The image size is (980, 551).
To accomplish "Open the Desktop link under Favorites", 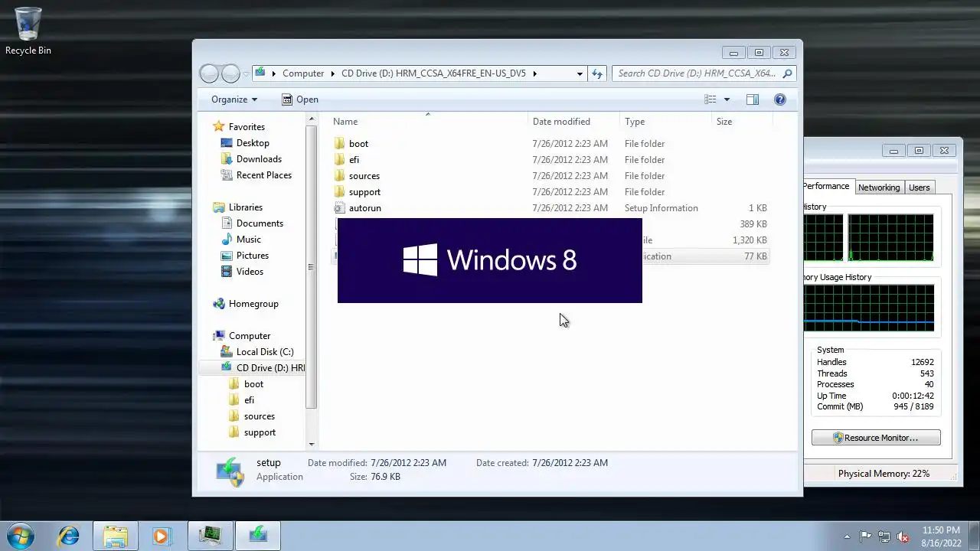I will pos(253,143).
